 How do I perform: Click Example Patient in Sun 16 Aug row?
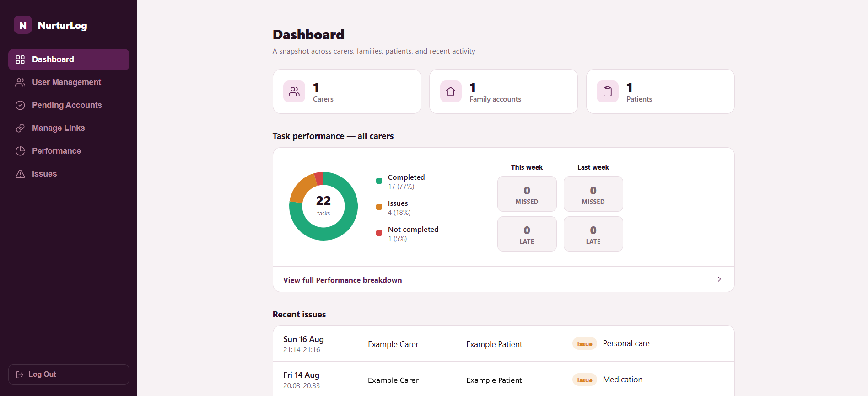coord(494,344)
